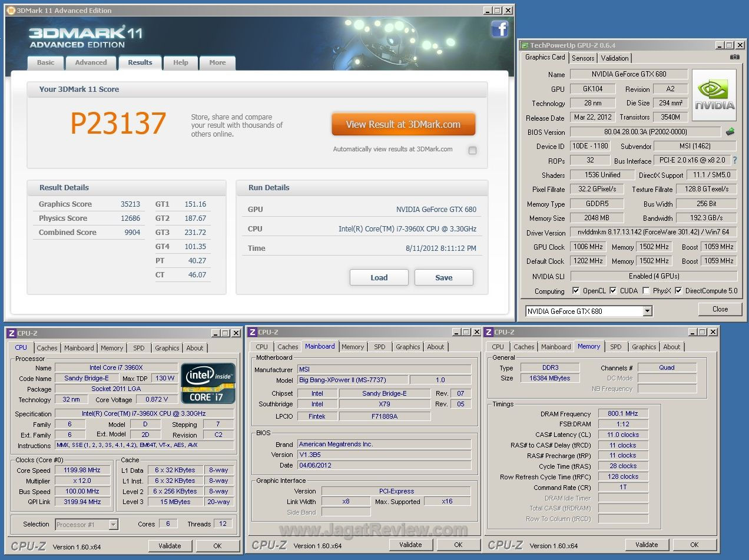This screenshot has height=560, width=749.
Task: Toggle the PhysX checkbox
Action: click(646, 291)
